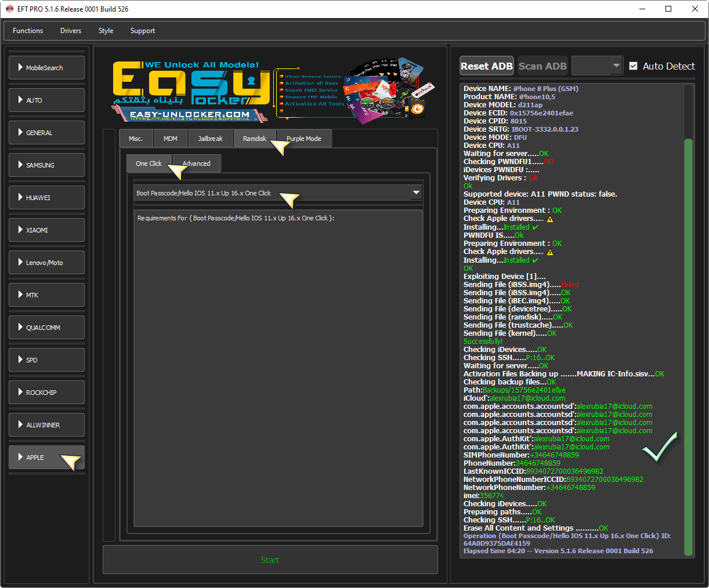Click the 'Exploiting Device [1]....' log line

(x=505, y=277)
